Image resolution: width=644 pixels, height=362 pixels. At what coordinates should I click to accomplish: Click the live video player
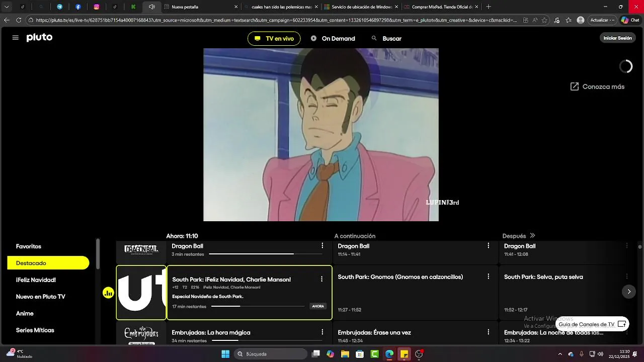pyautogui.click(x=321, y=135)
